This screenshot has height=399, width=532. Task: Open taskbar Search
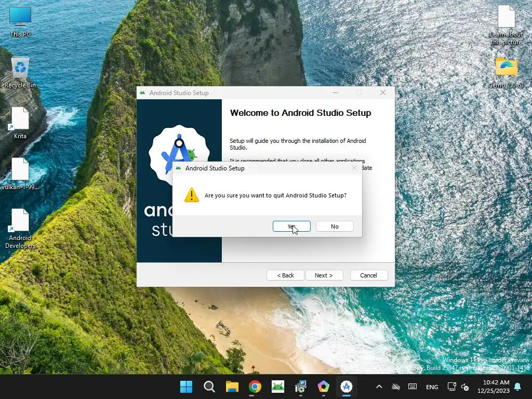[x=209, y=387]
